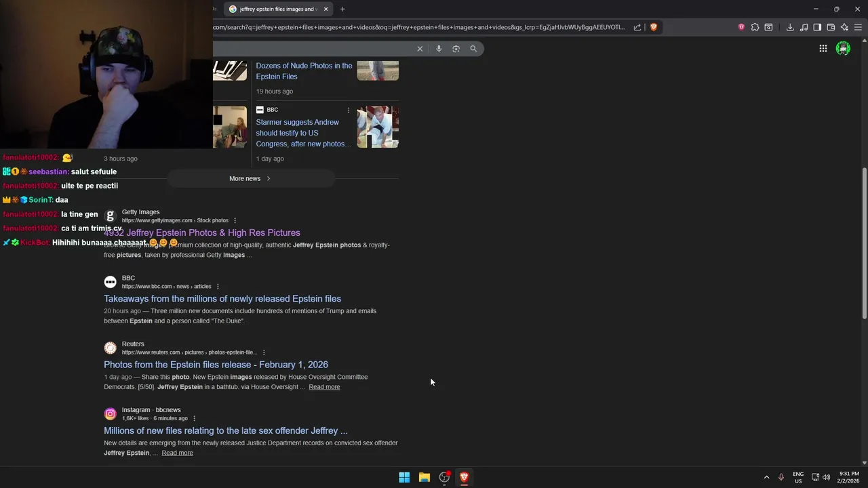This screenshot has width=868, height=488.
Task: Click chat message 'salut sefuule'
Action: (x=94, y=171)
